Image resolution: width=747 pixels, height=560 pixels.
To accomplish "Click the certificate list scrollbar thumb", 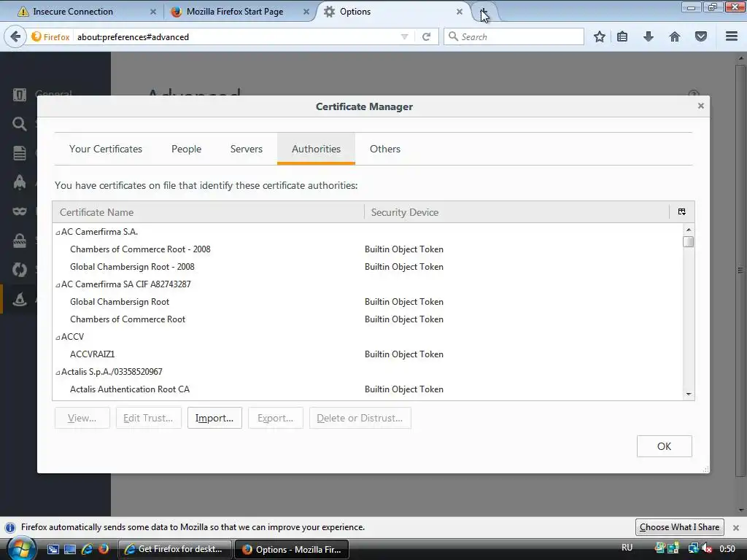I will (689, 242).
